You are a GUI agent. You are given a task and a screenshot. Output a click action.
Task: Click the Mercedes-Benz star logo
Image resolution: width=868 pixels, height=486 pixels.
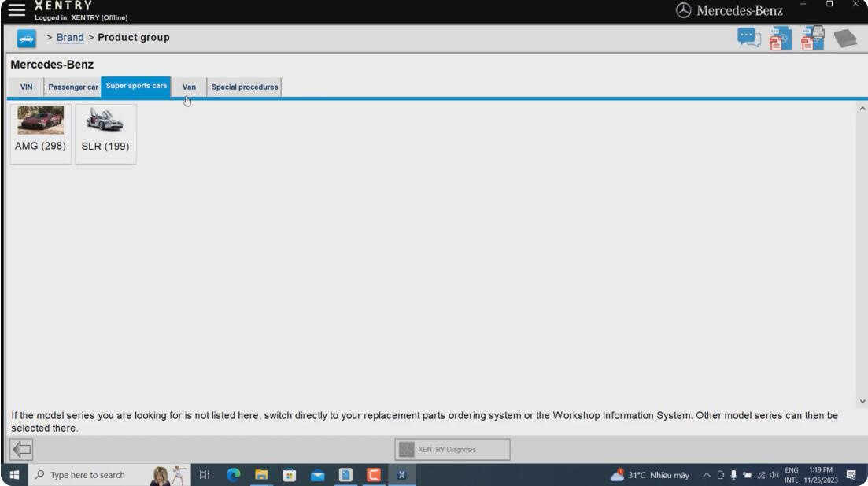tap(684, 10)
